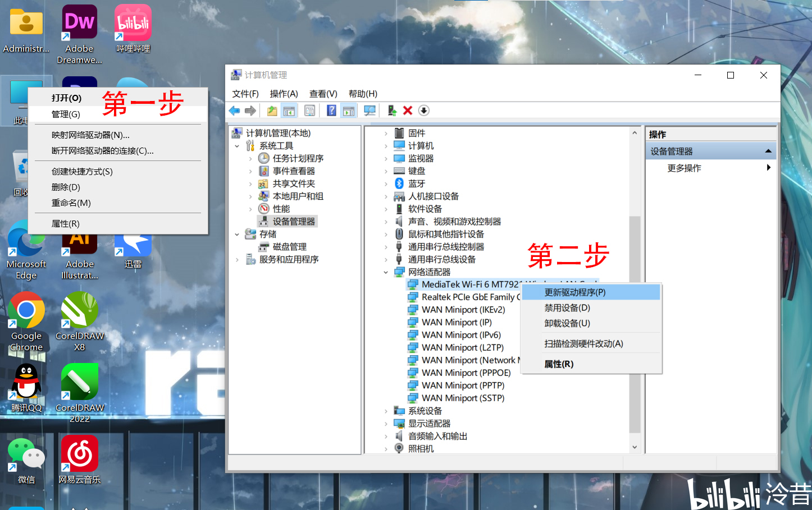This screenshot has height=510, width=812.
Task: Click the Update device driver toolbar icon
Action: 392,111
